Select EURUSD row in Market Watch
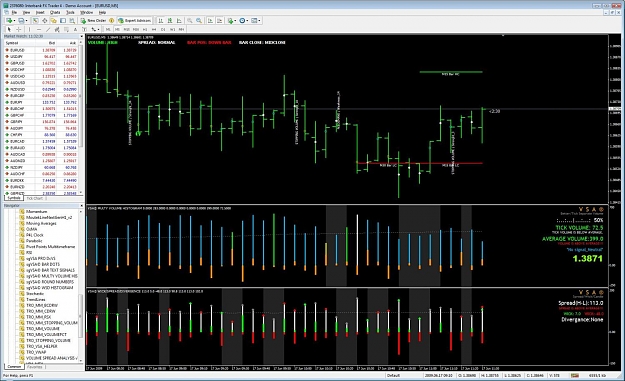The width and height of the screenshot is (625, 381). pos(42,50)
